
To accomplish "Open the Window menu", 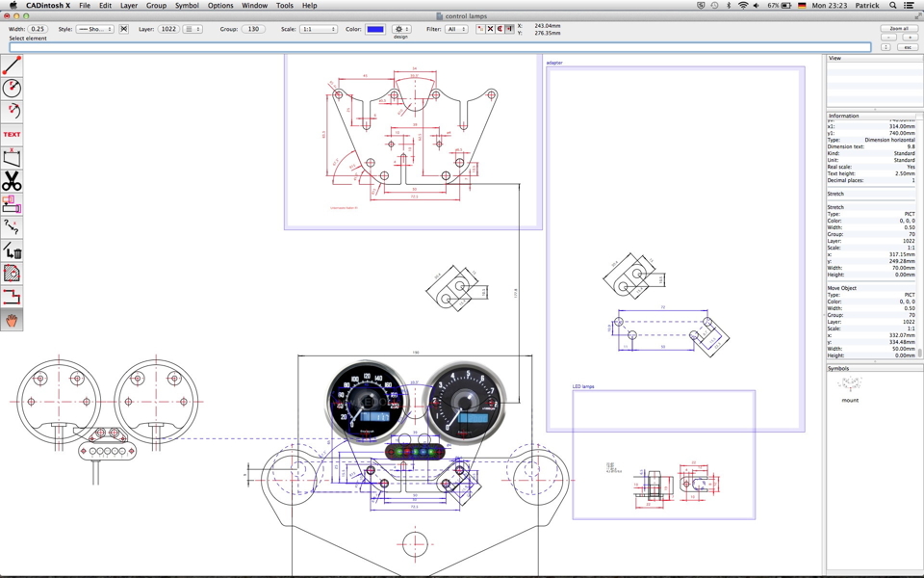I will [254, 6].
